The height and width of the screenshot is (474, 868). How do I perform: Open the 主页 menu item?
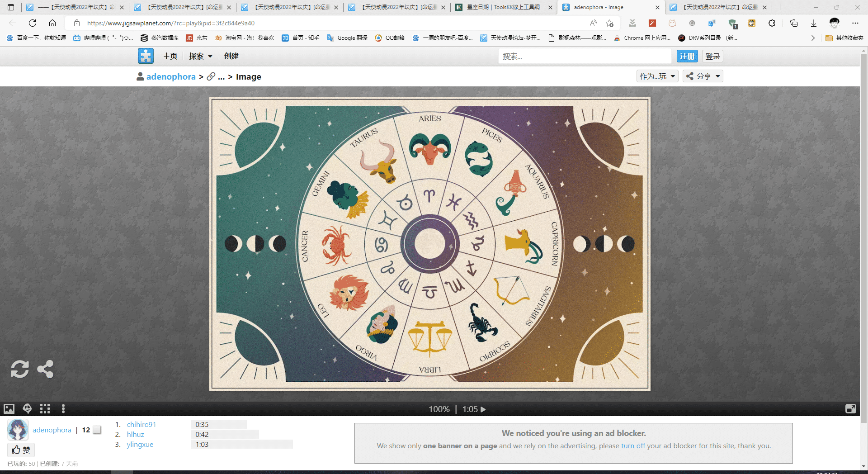click(170, 56)
